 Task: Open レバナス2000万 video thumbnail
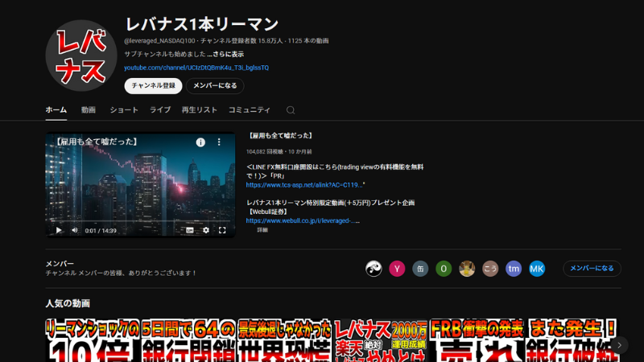pos(381,340)
